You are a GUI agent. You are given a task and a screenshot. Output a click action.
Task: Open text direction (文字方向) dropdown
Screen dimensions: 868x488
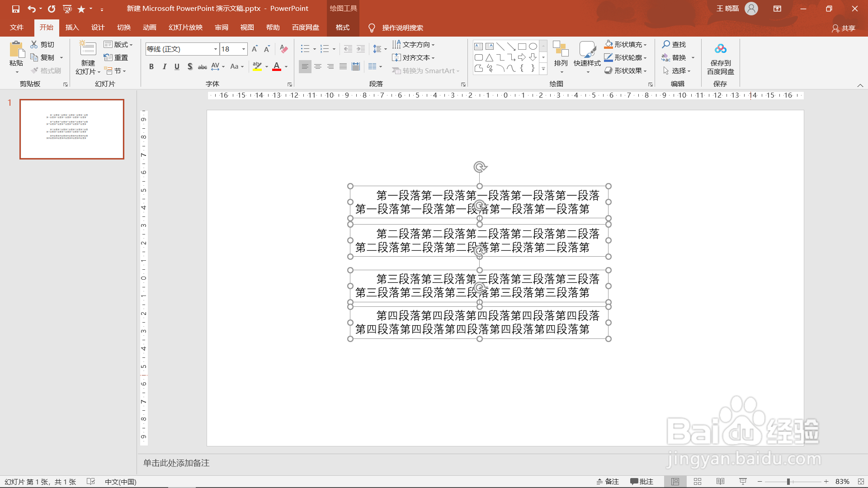pos(414,44)
